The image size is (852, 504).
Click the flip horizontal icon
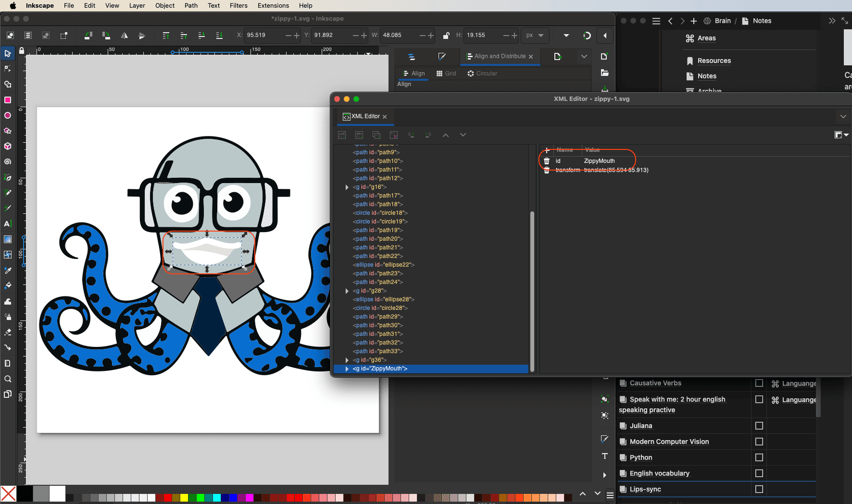coord(124,36)
